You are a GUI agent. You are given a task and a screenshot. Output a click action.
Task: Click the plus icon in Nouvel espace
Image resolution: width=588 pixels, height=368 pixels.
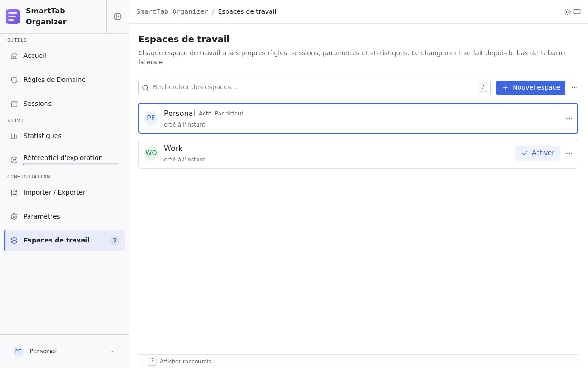tap(505, 88)
